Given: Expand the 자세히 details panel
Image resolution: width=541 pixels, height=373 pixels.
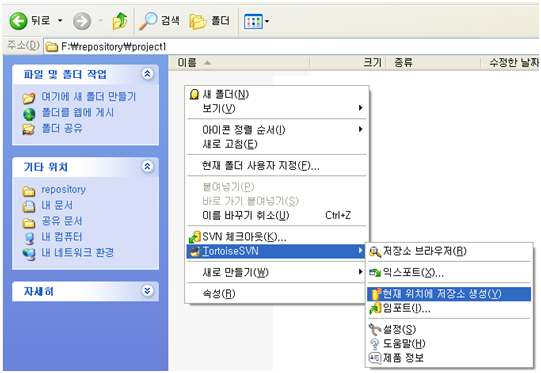Looking at the screenshot, I should click(x=147, y=291).
